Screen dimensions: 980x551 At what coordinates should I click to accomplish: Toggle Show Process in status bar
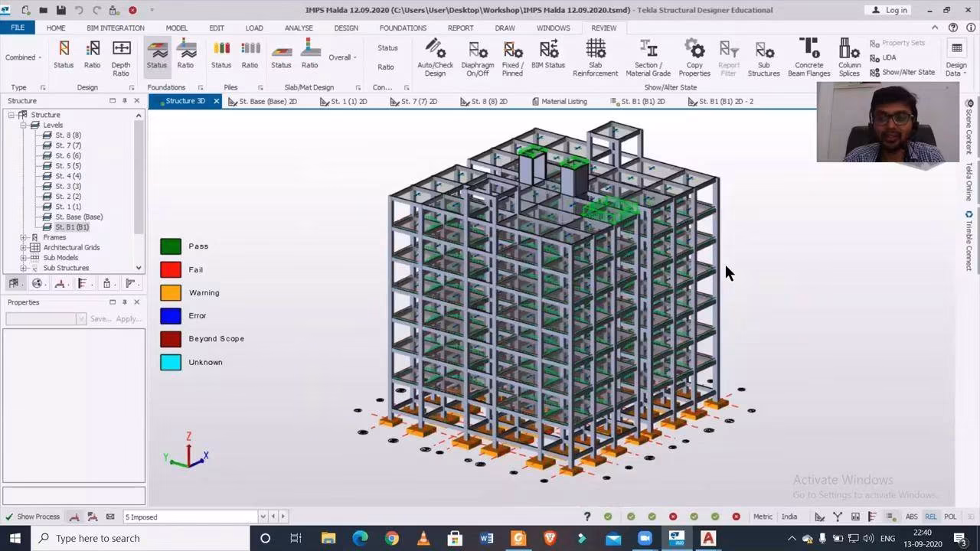(31, 517)
